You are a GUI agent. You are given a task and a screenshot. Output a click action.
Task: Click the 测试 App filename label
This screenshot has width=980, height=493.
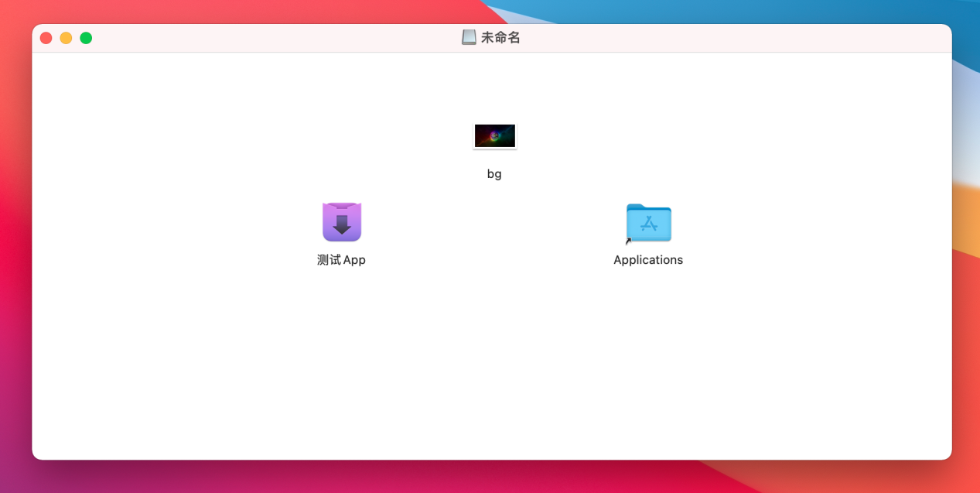342,259
